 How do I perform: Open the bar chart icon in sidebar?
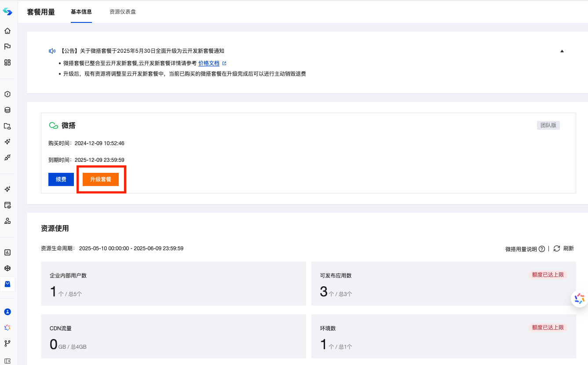(7, 252)
